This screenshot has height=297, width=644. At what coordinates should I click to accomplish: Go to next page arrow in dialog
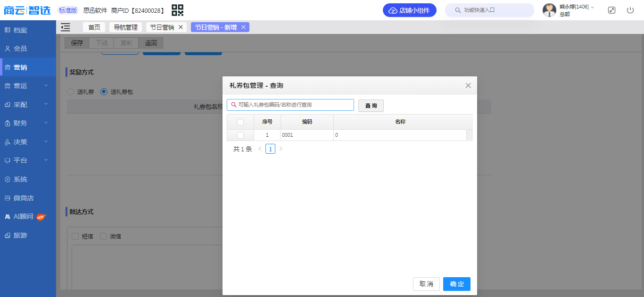281,149
